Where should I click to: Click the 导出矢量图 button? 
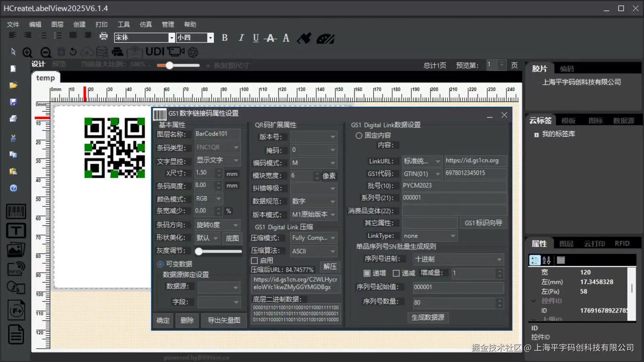tap(224, 320)
